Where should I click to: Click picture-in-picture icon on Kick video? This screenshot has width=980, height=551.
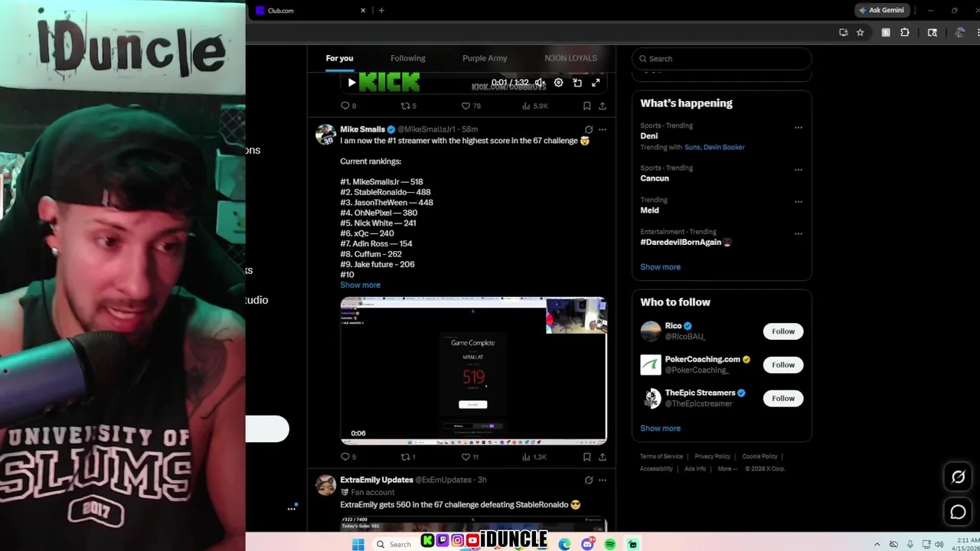(x=577, y=83)
